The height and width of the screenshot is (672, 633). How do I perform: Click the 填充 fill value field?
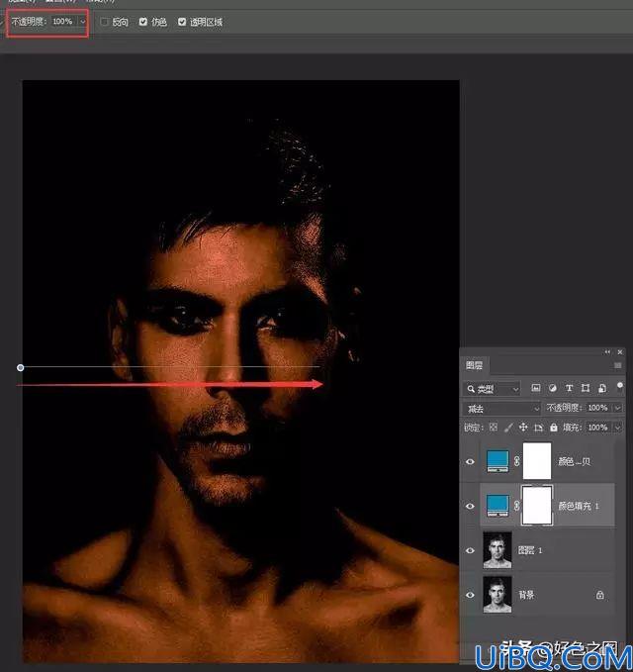[x=597, y=428]
